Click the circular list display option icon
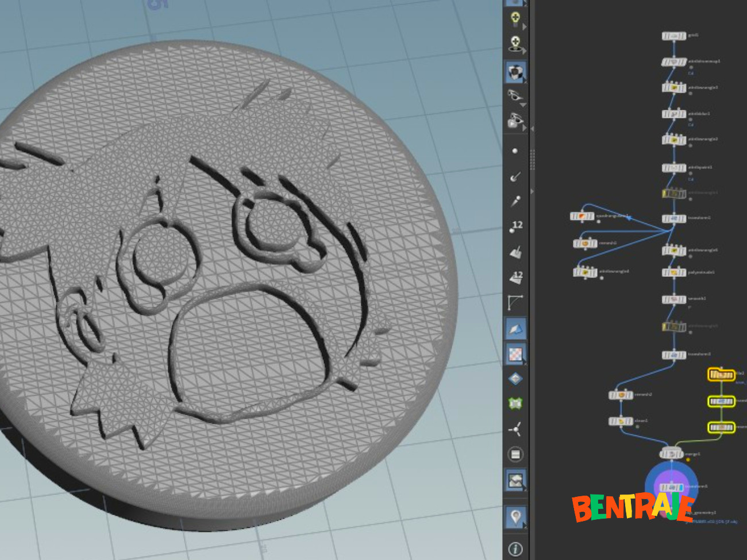 515,454
